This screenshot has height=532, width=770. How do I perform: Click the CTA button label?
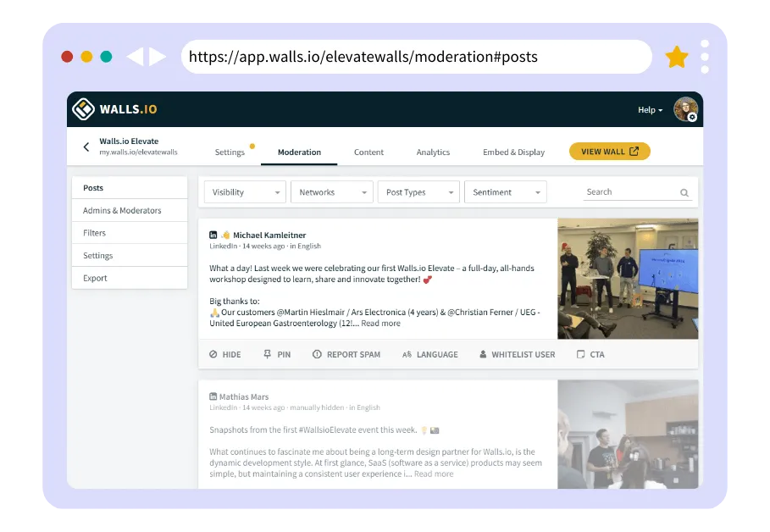(597, 355)
